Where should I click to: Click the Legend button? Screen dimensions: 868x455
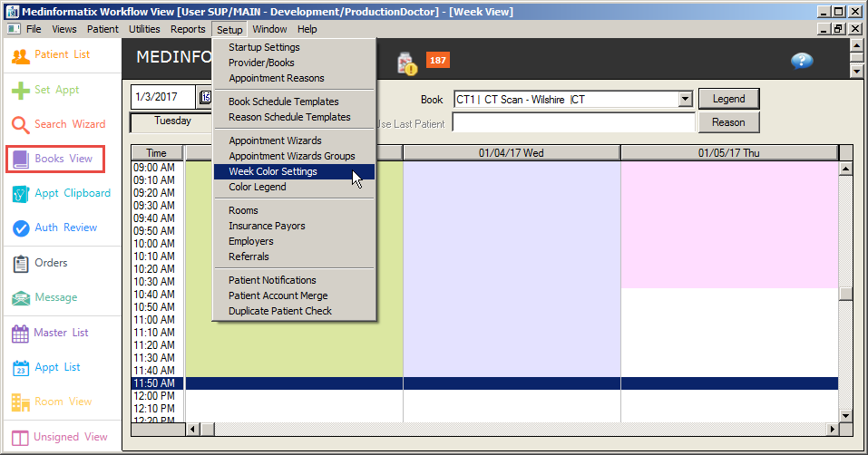pyautogui.click(x=728, y=99)
